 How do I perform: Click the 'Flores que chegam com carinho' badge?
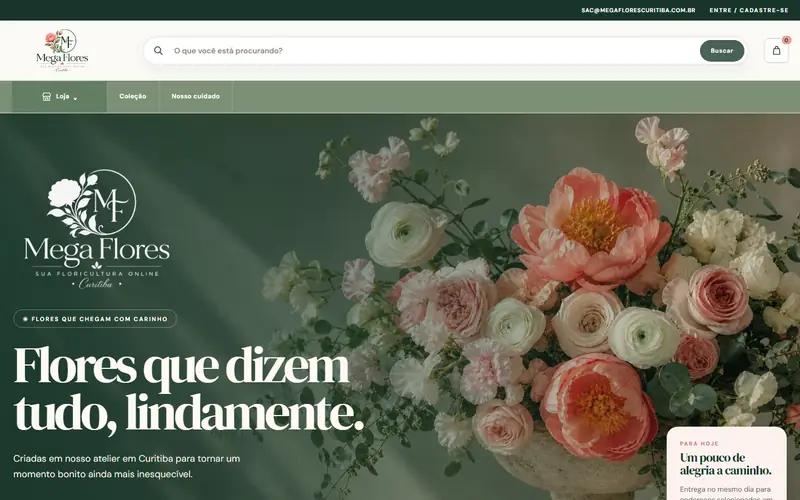click(x=95, y=319)
